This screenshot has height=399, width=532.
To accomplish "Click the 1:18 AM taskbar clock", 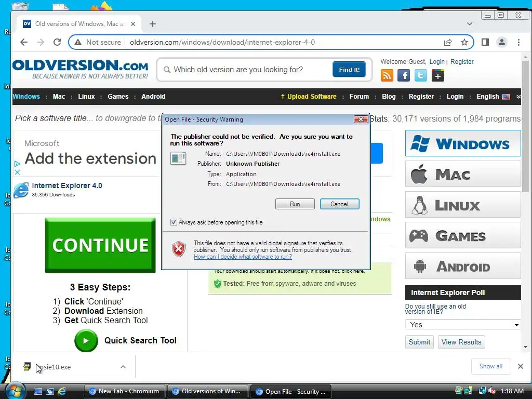I will tap(512, 391).
